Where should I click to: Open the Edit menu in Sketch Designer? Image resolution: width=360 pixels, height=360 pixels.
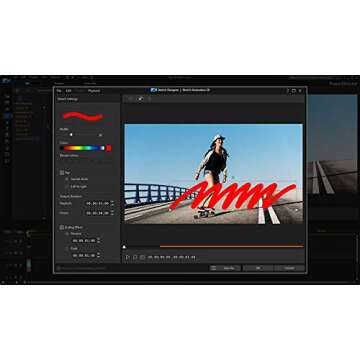[68, 91]
